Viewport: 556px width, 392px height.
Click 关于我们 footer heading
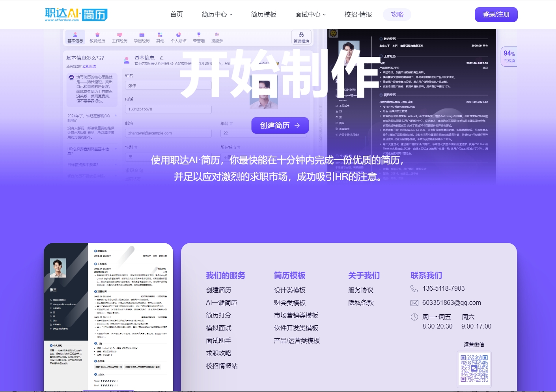(x=364, y=276)
